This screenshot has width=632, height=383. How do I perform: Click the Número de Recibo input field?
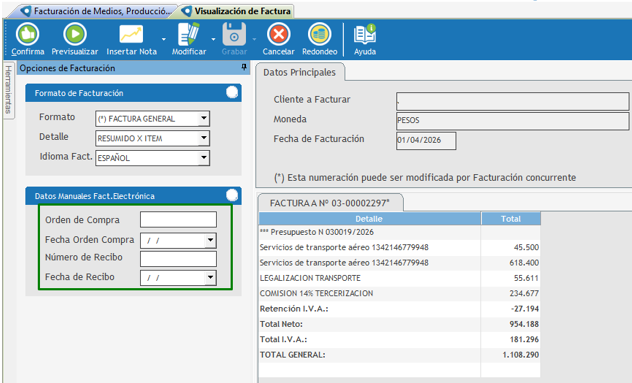[x=178, y=259]
